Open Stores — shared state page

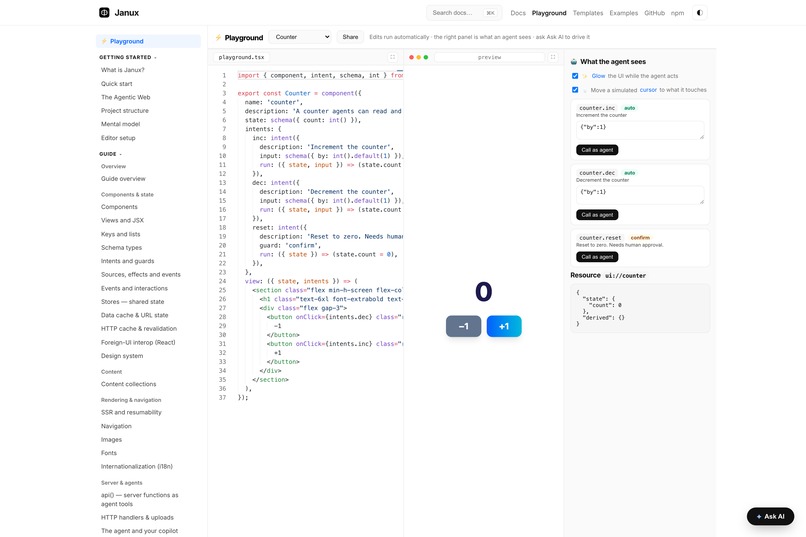point(133,302)
